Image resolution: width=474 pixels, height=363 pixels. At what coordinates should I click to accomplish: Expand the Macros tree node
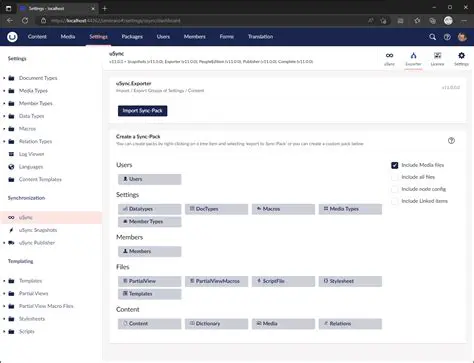4,129
